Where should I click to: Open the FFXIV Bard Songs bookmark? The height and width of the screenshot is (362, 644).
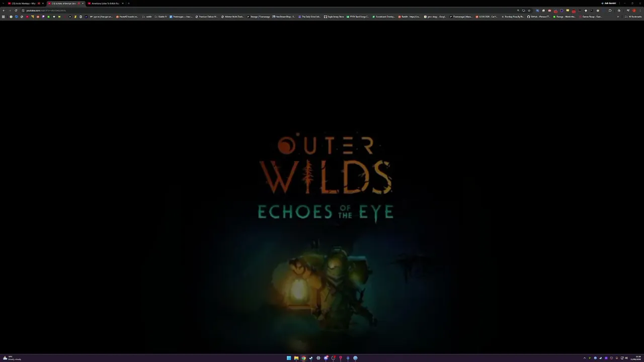tap(358, 17)
